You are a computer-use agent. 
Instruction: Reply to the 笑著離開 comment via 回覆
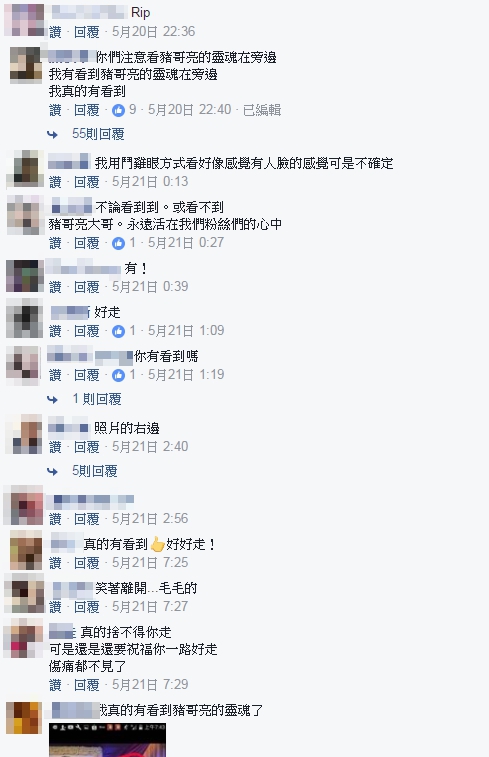click(86, 607)
